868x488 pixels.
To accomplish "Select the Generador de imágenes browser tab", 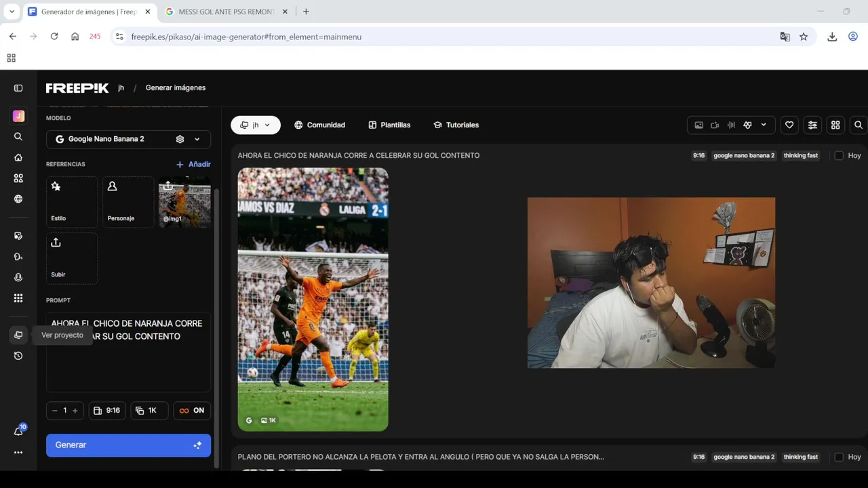I will tap(89, 12).
